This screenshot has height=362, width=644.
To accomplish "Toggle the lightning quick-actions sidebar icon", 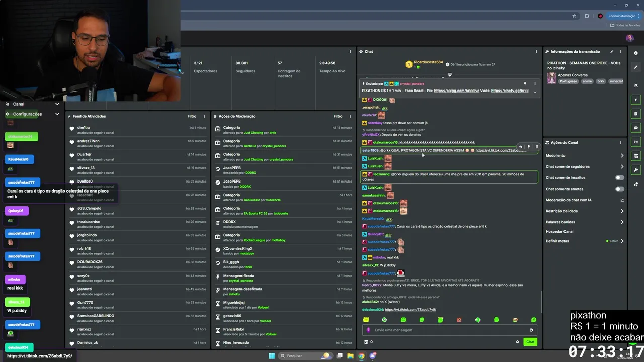I will point(636,100).
